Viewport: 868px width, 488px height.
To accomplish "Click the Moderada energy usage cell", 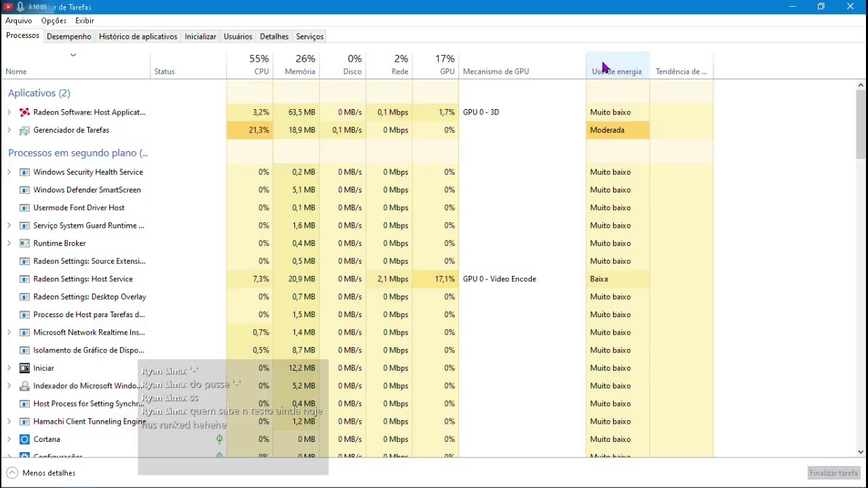I will click(x=618, y=130).
